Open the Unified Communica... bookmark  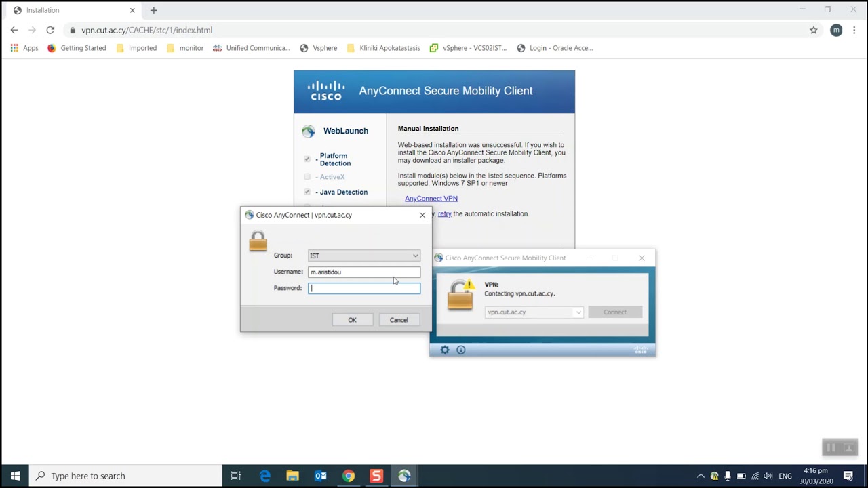pyautogui.click(x=252, y=48)
